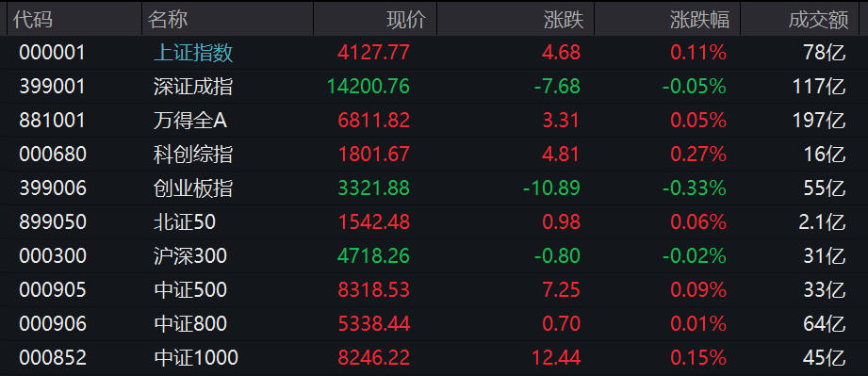Click code 000906

click(x=53, y=323)
